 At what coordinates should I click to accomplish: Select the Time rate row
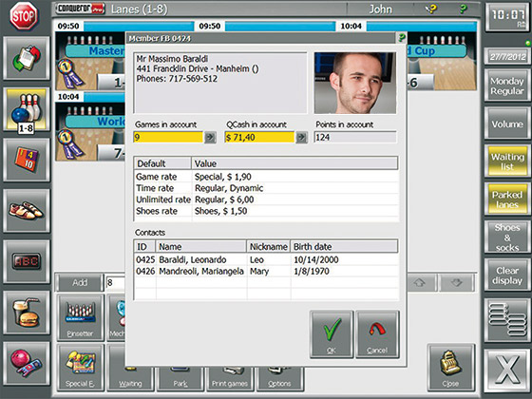tap(266, 188)
